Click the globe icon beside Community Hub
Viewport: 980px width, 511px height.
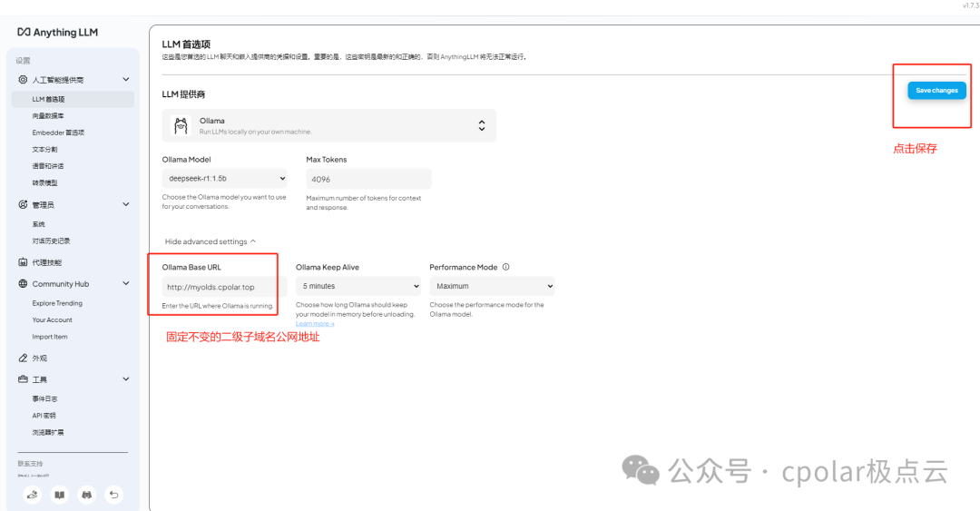(23, 283)
